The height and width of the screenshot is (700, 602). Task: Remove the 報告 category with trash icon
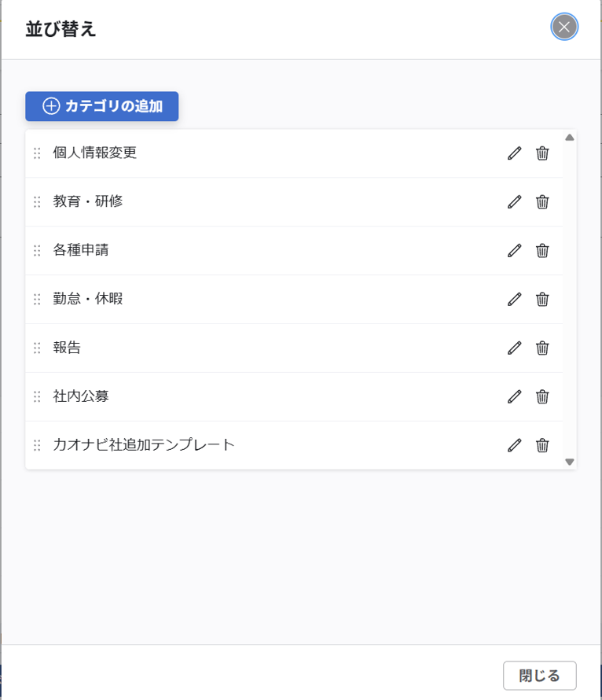(542, 348)
